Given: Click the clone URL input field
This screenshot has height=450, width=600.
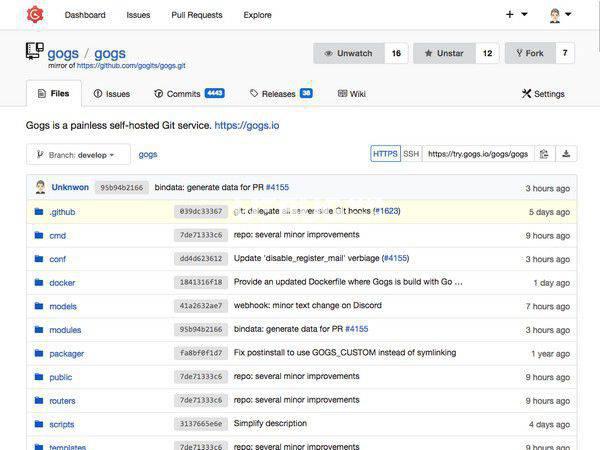Looking at the screenshot, I should point(478,154).
